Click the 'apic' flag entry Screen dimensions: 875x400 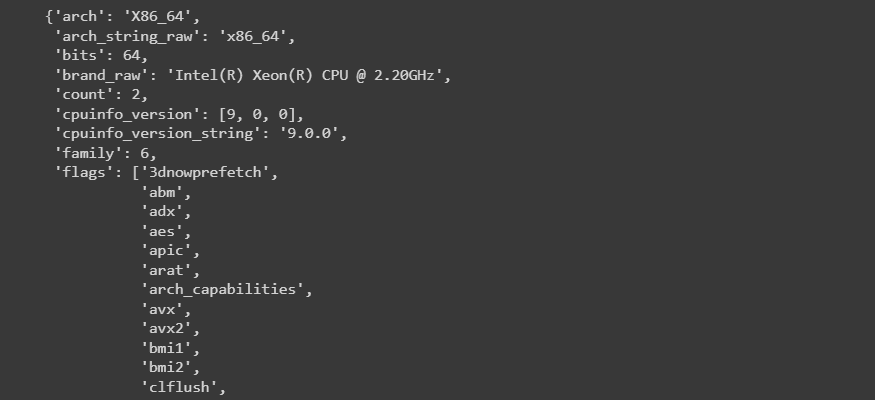(x=166, y=249)
